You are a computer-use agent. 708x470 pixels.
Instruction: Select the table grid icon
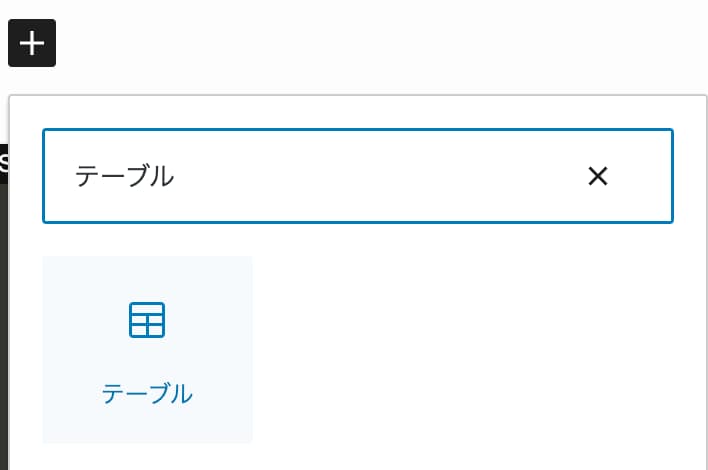click(x=147, y=320)
